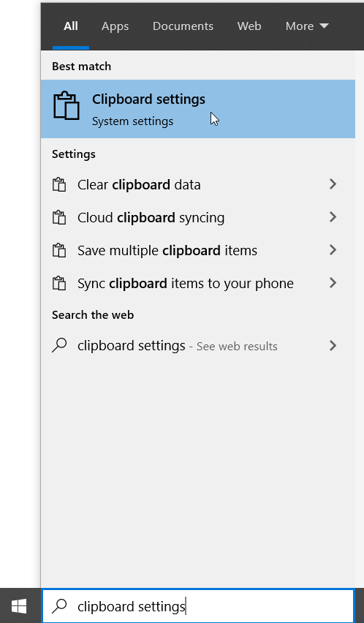Expand the More filter dropdown

point(307,26)
